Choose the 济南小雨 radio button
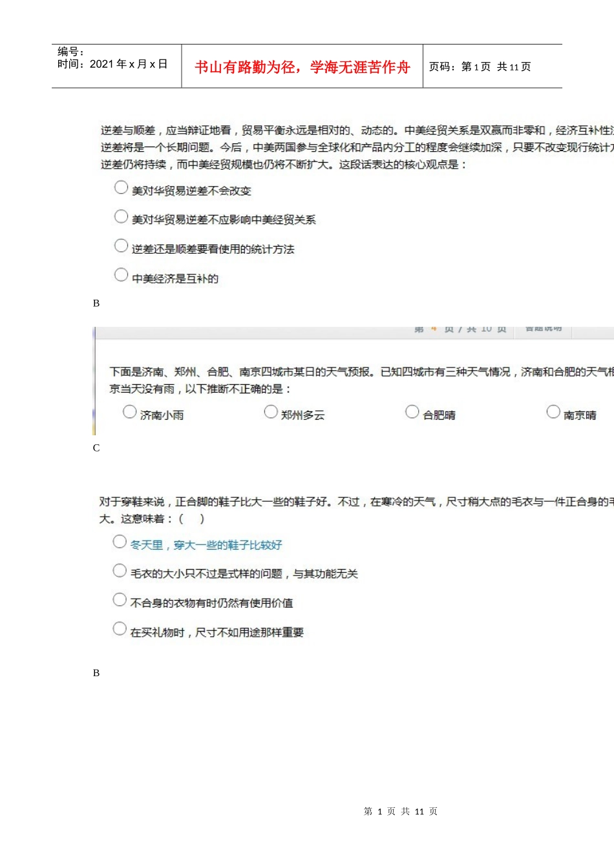The image size is (614, 868). (x=129, y=411)
